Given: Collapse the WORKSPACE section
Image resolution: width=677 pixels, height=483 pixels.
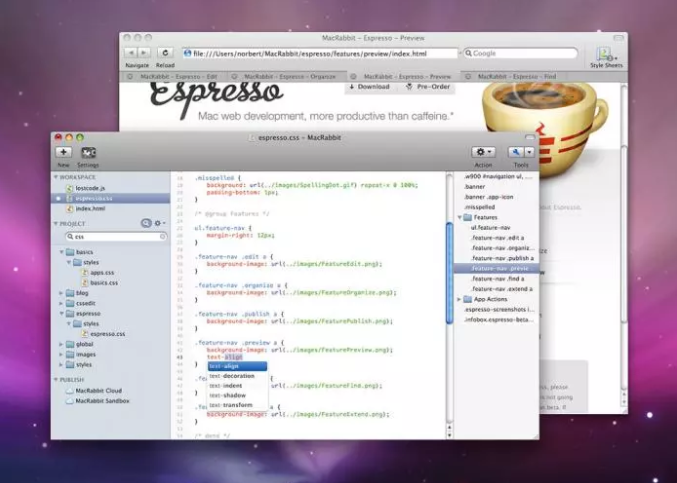Looking at the screenshot, I should (56, 177).
